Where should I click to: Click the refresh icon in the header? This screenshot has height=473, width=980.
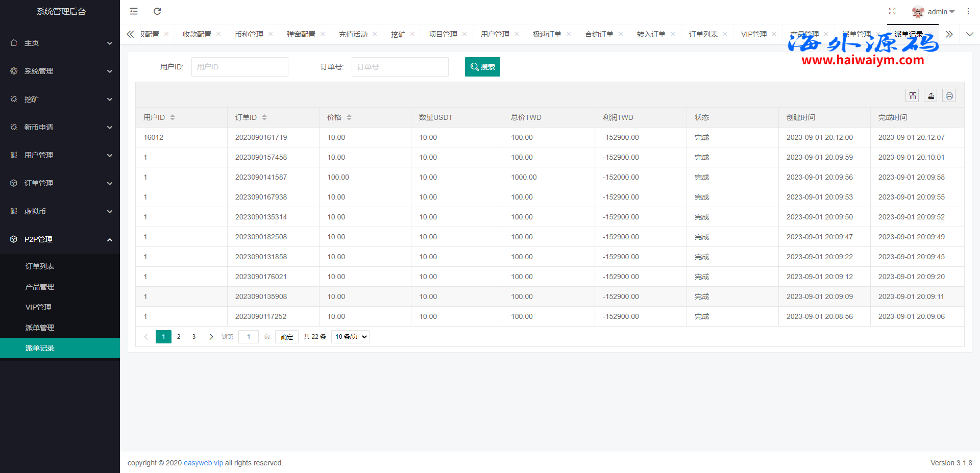click(x=157, y=11)
